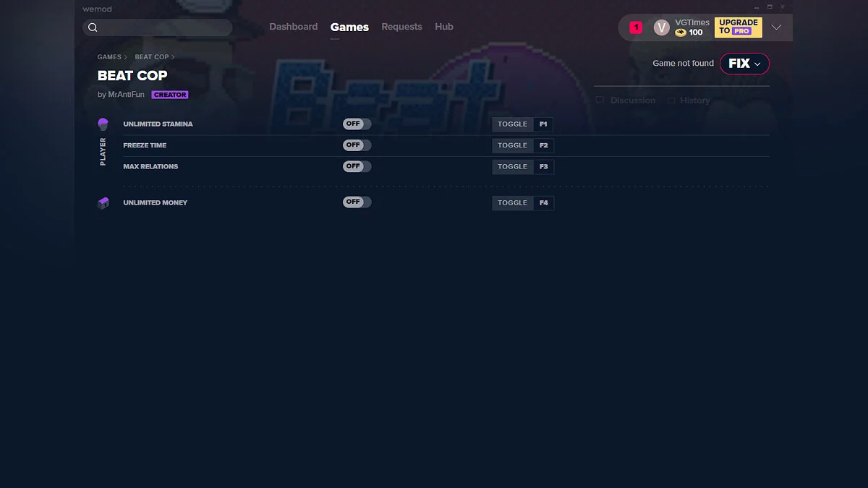Open the History tab
The height and width of the screenshot is (488, 868).
pyautogui.click(x=695, y=100)
